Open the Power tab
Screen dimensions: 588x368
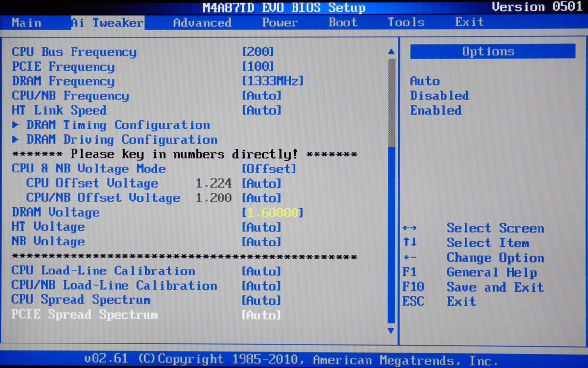pyautogui.click(x=280, y=23)
